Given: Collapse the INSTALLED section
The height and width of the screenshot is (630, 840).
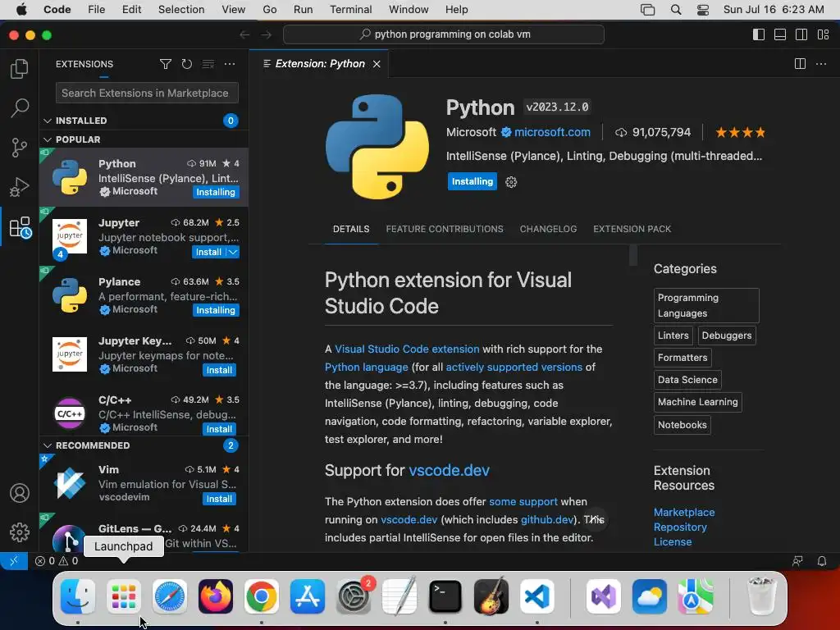Looking at the screenshot, I should coord(48,121).
